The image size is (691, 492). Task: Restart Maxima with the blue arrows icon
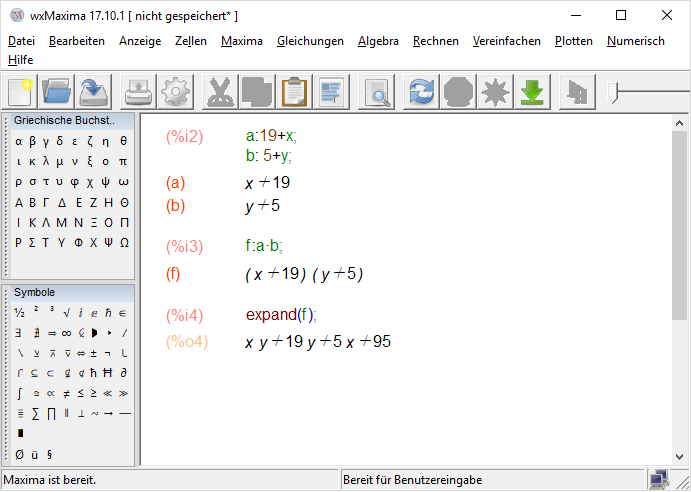422,93
